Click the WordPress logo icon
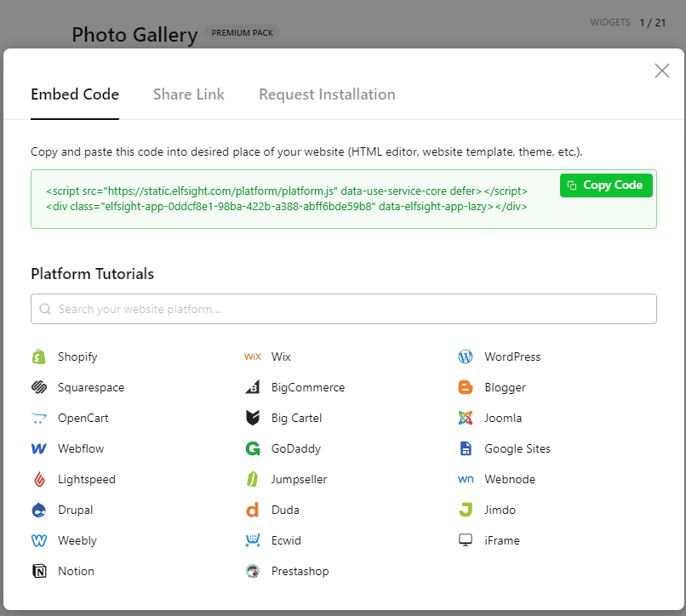This screenshot has height=616, width=686. point(465,356)
